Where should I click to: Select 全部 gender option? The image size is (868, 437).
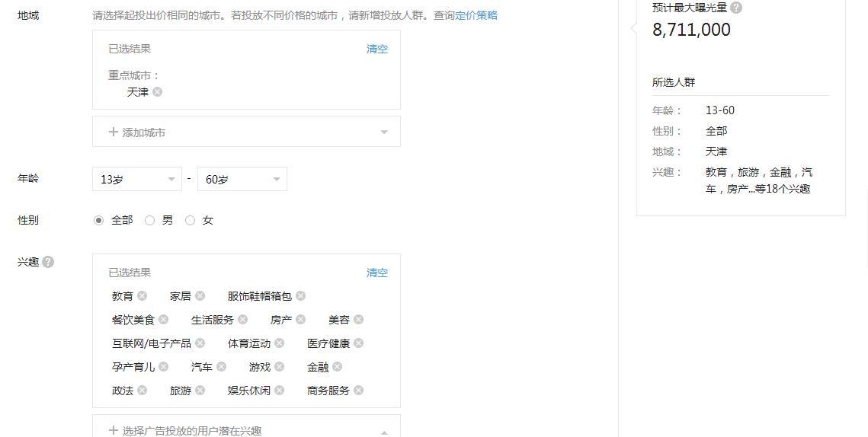98,220
